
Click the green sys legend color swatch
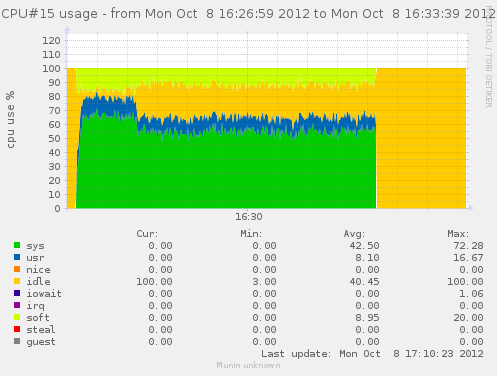coord(17,245)
